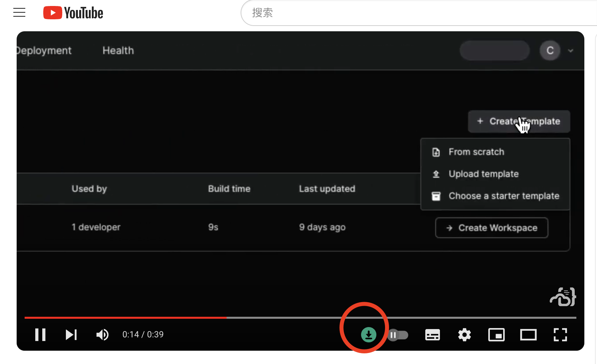The width and height of the screenshot is (597, 364).
Task: Skip to the next video
Action: [71, 334]
